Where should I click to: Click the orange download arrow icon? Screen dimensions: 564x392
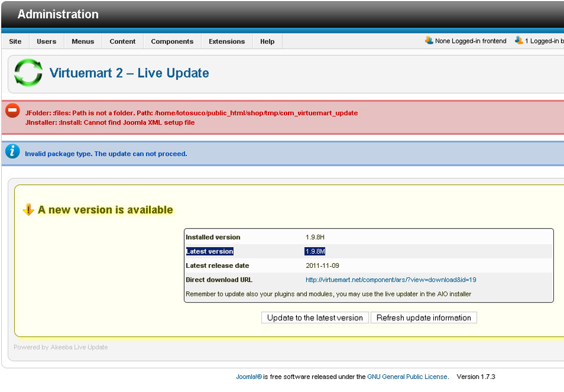tap(28, 209)
